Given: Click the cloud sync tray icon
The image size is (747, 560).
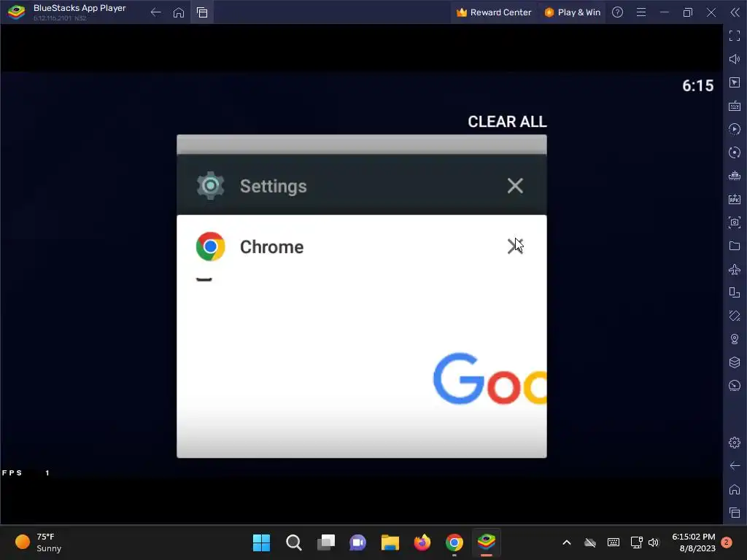Looking at the screenshot, I should pos(590,542).
